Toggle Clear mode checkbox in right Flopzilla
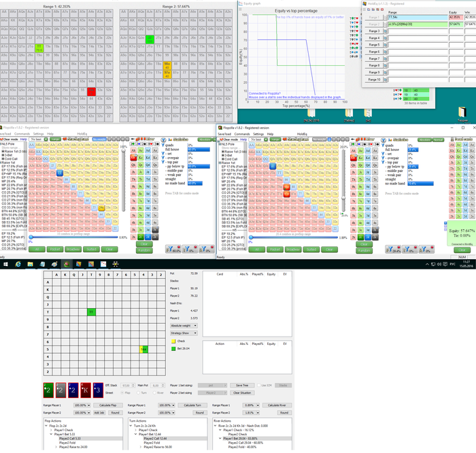 tap(220, 139)
